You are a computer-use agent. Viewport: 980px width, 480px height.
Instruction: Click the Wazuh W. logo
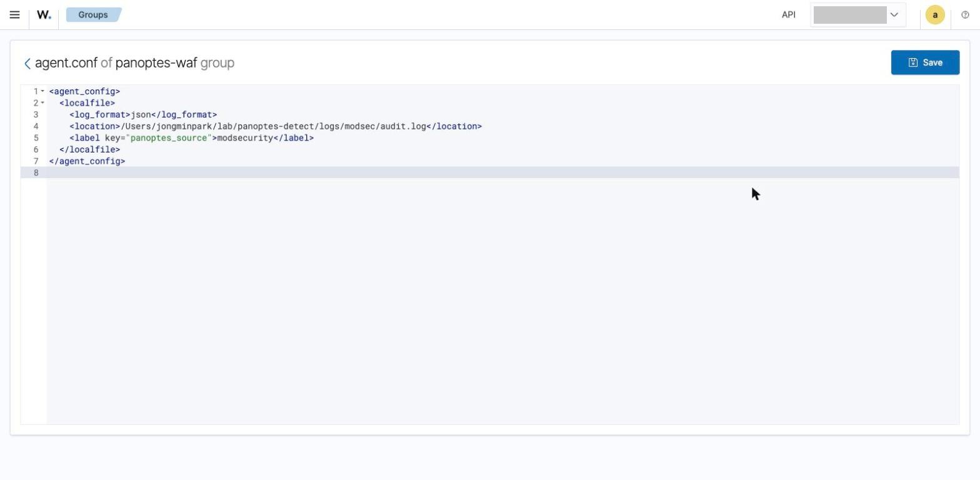tap(44, 14)
